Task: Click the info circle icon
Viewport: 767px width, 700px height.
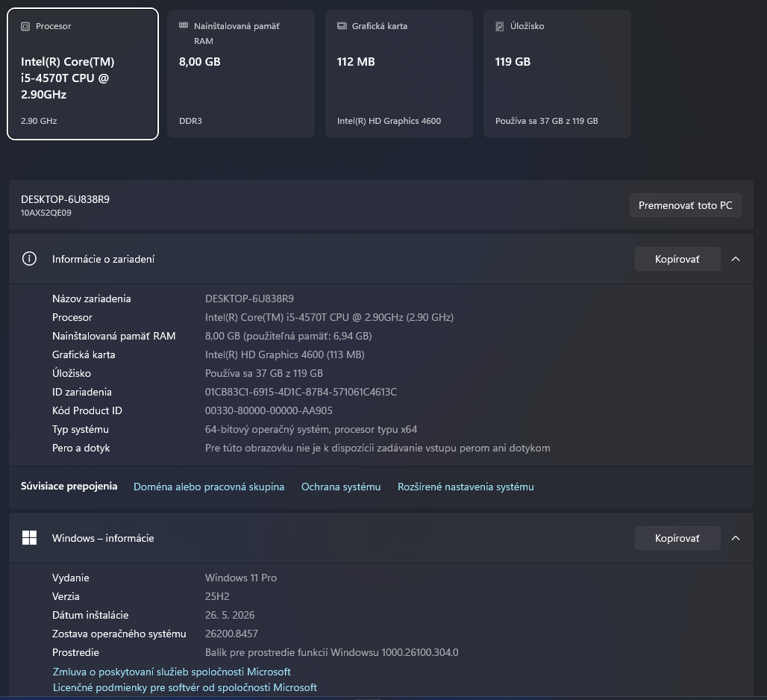Action: click(x=29, y=259)
